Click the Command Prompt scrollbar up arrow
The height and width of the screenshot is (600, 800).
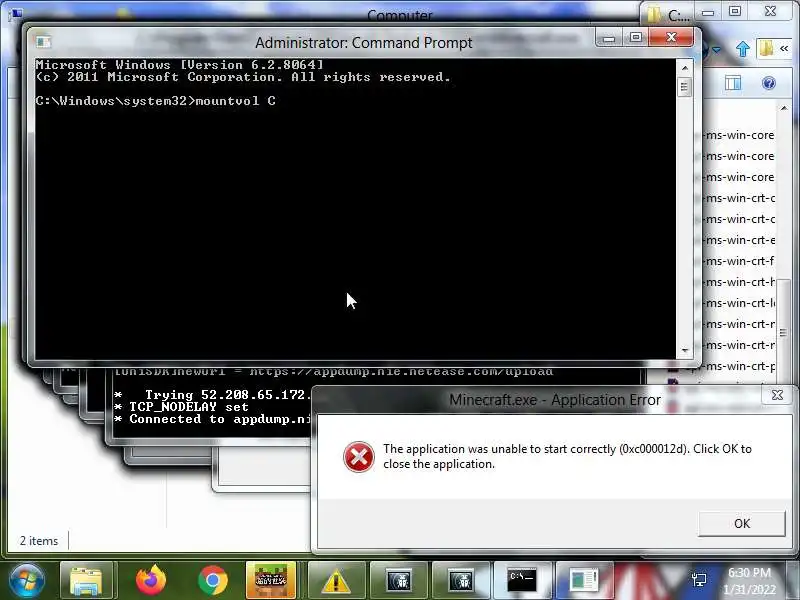pos(685,68)
